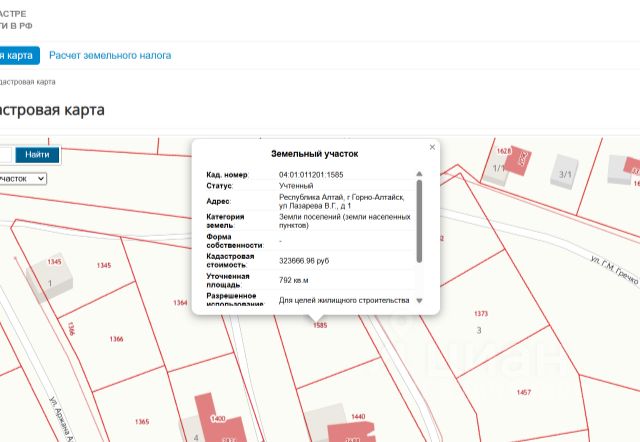This screenshot has width=640, height=442.
Task: Click the cadastral number 04:01:011201:1585
Action: coord(311,175)
